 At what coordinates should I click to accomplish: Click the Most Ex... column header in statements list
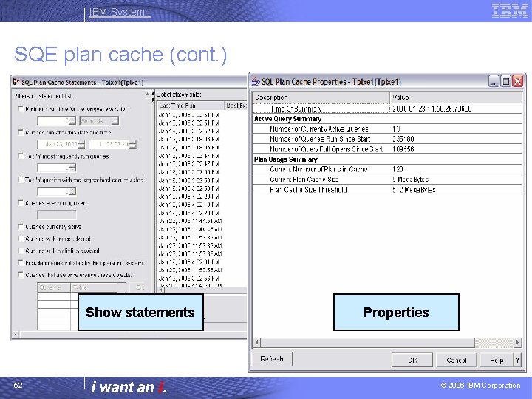pos(236,106)
